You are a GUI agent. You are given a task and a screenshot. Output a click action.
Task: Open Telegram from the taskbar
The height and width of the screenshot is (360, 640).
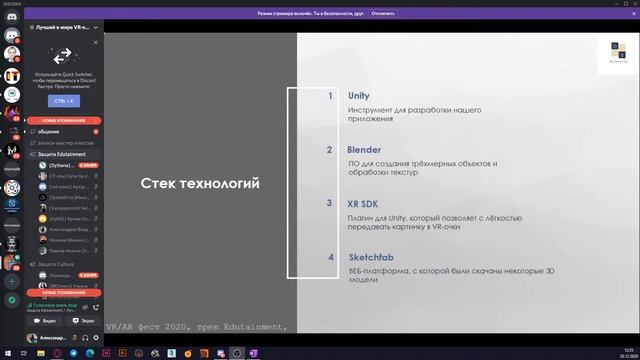pos(73,353)
